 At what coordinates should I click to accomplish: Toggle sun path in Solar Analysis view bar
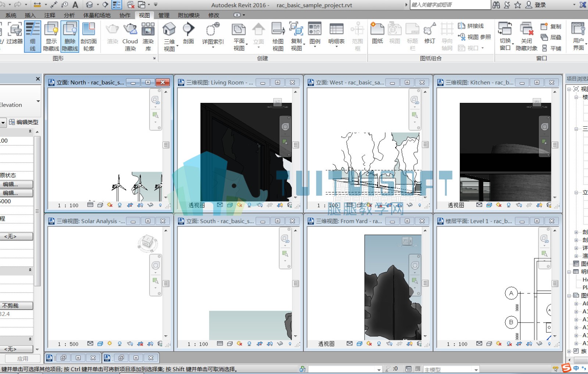point(110,344)
